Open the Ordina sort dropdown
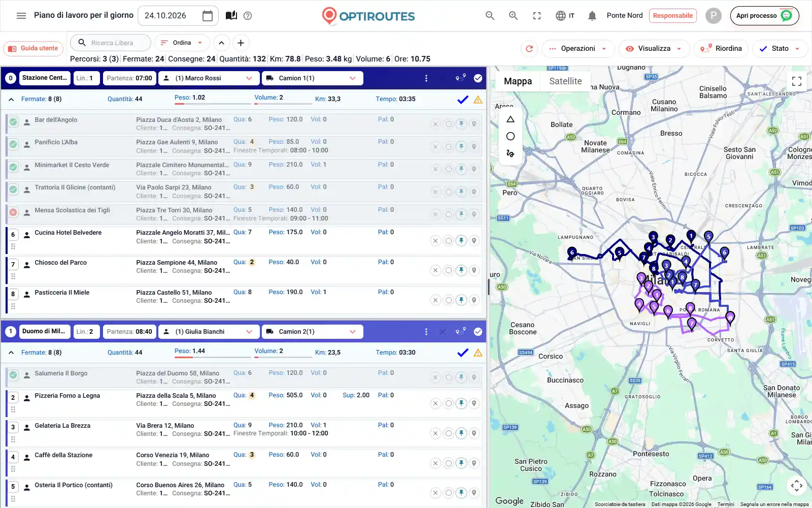 click(x=182, y=43)
